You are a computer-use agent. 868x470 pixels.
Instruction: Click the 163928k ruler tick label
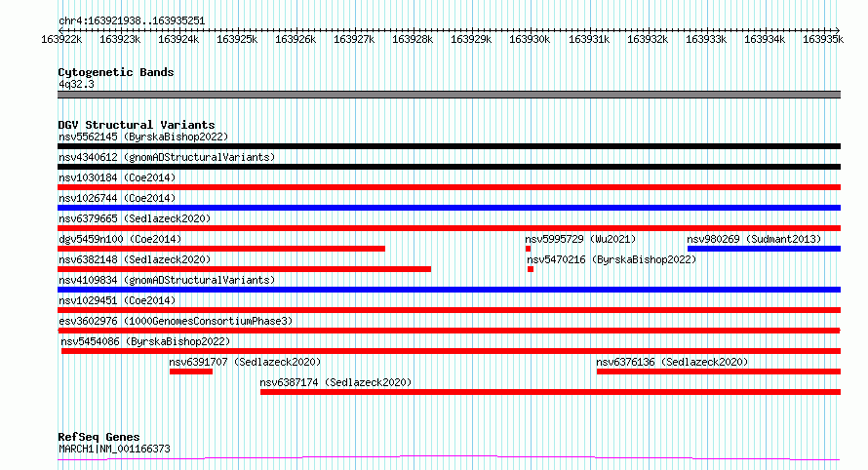click(x=413, y=40)
